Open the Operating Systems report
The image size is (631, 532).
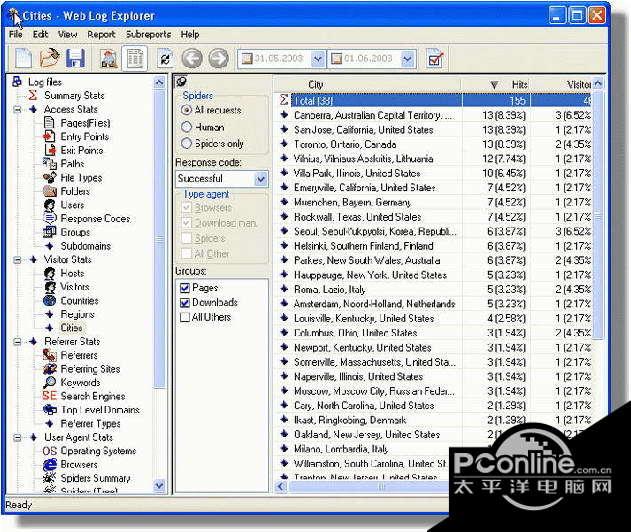pyautogui.click(x=98, y=451)
